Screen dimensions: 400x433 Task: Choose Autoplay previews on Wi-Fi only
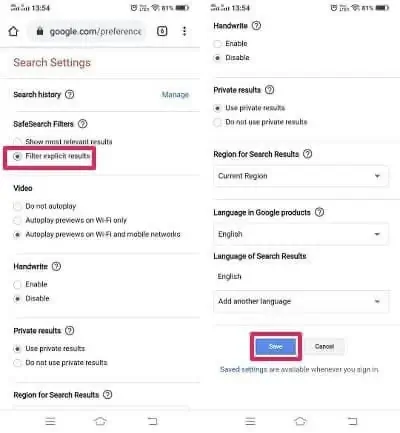(70, 220)
